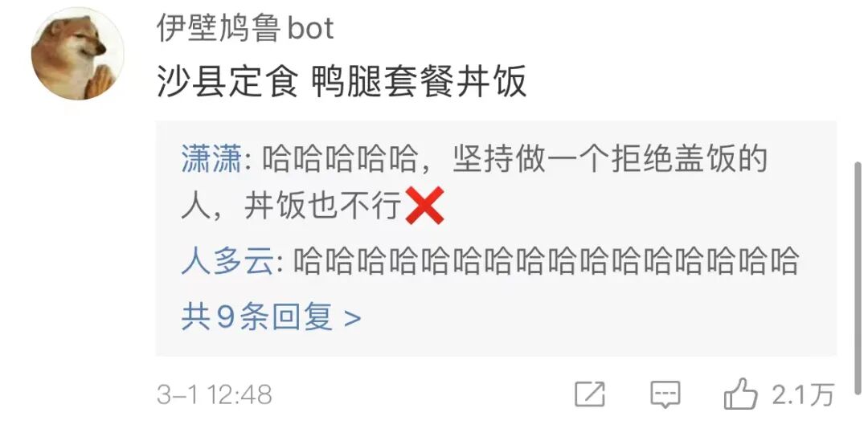This screenshot has height=429, width=868.
Task: Click the username 伊壁鸠鲁 bot
Action: point(245,27)
